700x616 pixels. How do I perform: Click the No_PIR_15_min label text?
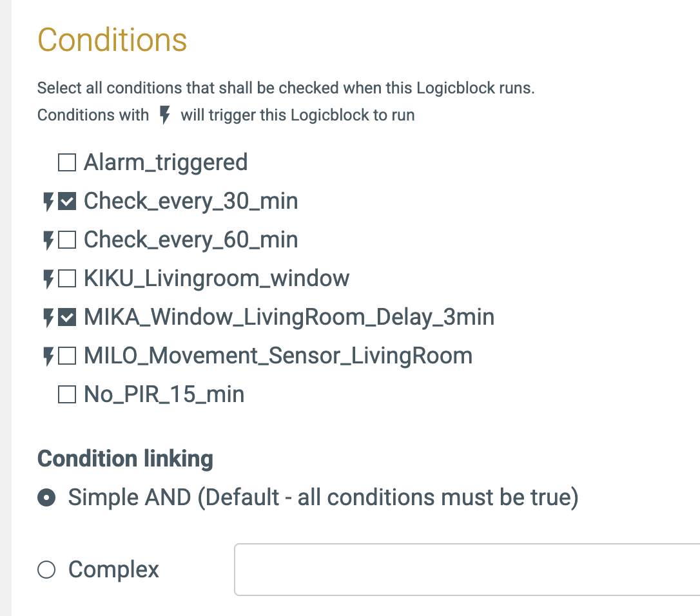[164, 394]
